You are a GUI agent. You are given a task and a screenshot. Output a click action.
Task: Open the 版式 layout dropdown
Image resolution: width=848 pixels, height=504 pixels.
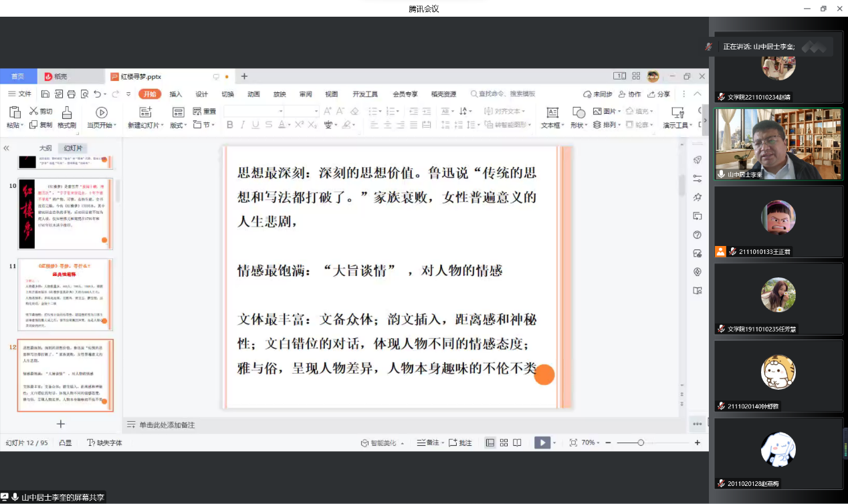point(178,125)
